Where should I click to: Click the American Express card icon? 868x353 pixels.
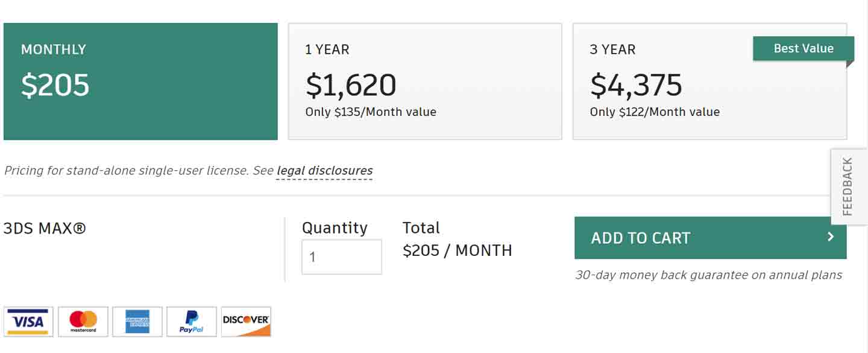pos(137,322)
